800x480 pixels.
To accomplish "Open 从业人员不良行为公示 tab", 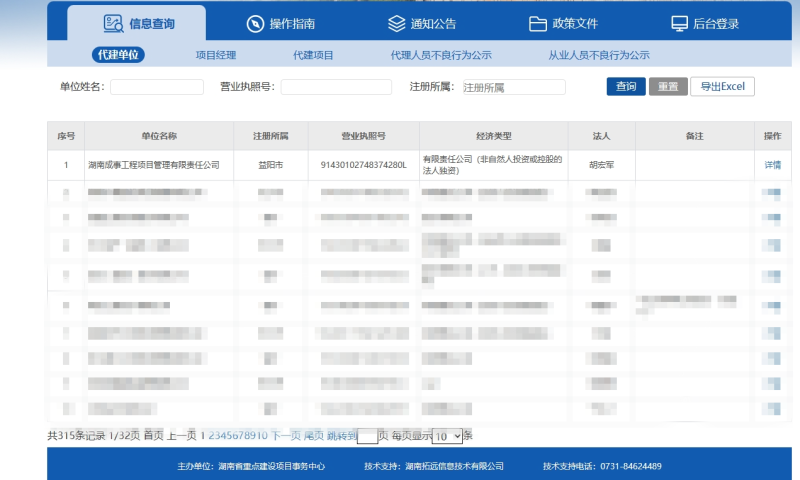I will click(x=599, y=56).
